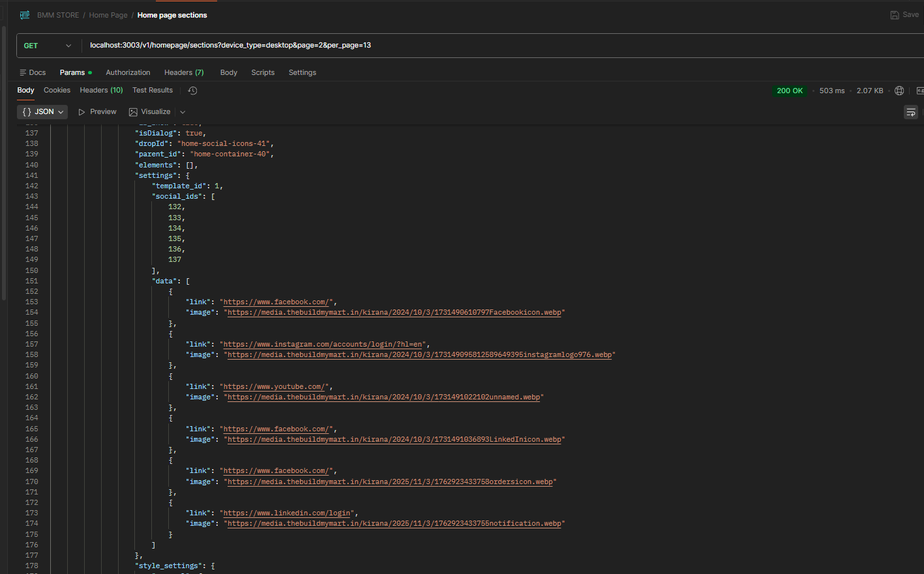This screenshot has height=574, width=924.
Task: Click the Home page sections request title
Action: click(x=172, y=15)
